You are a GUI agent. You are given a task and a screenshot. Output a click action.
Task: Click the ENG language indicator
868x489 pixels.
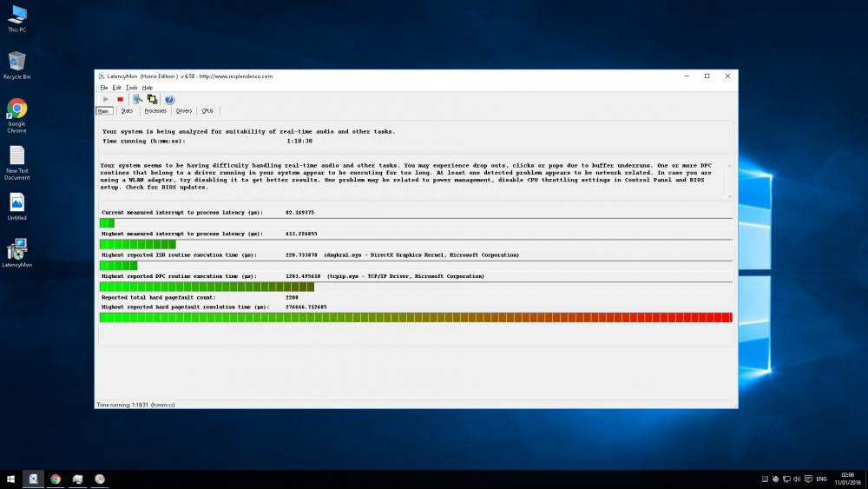tap(821, 479)
